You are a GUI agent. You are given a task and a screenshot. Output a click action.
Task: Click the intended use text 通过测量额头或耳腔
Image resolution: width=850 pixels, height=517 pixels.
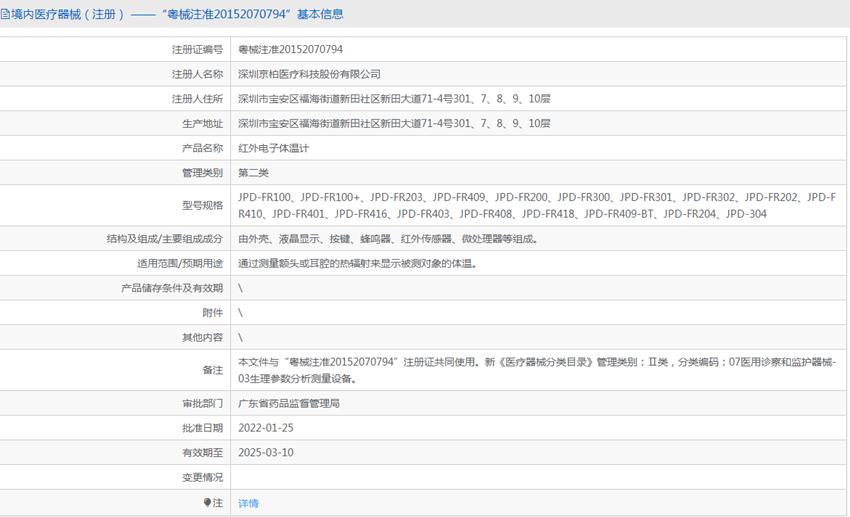click(x=357, y=263)
